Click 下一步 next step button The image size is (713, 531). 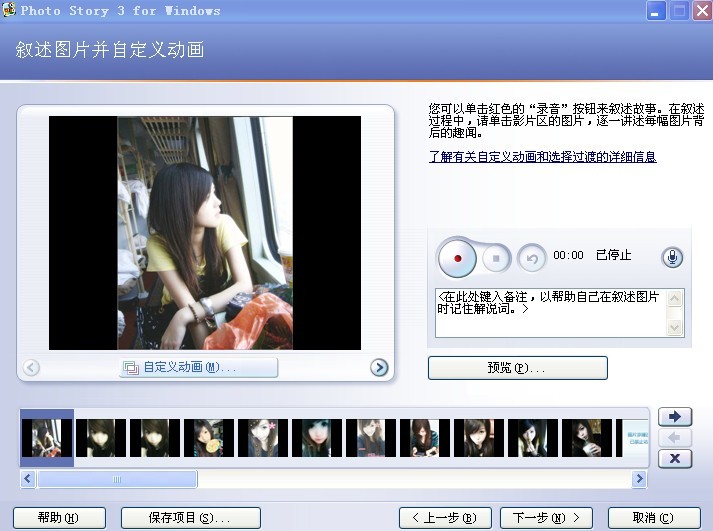pyautogui.click(x=539, y=518)
